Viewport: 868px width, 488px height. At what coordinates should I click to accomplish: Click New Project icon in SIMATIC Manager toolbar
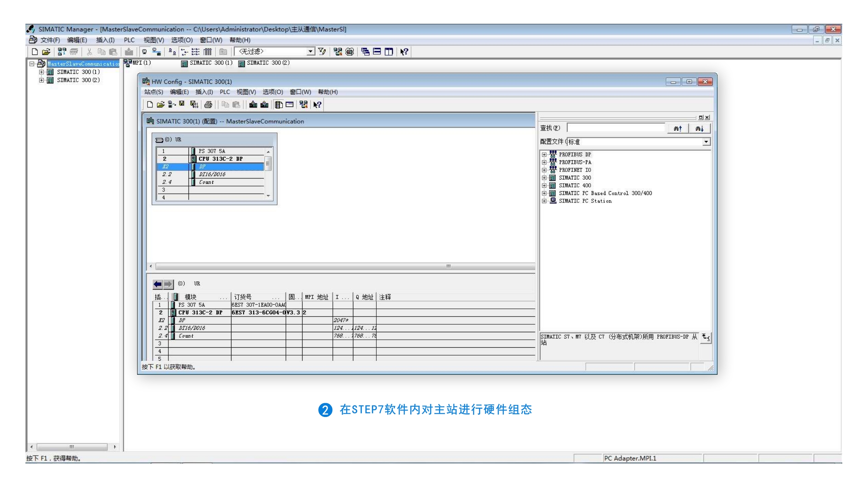(35, 52)
